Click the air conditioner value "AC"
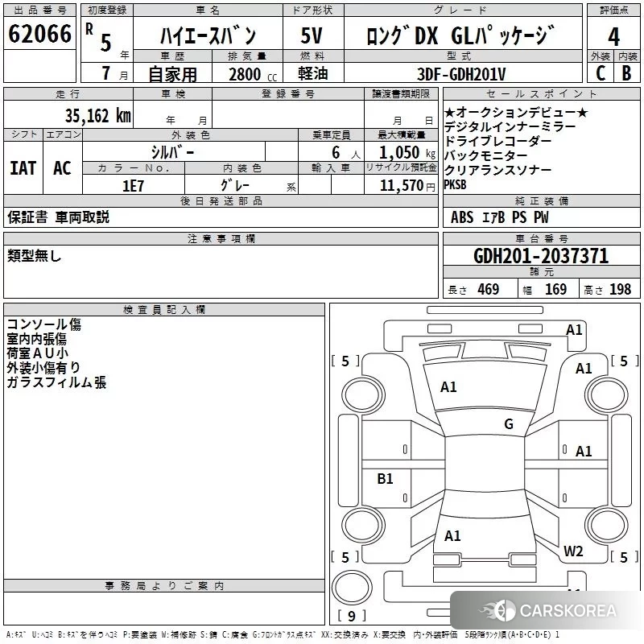This screenshot has width=644, height=644. (63, 168)
